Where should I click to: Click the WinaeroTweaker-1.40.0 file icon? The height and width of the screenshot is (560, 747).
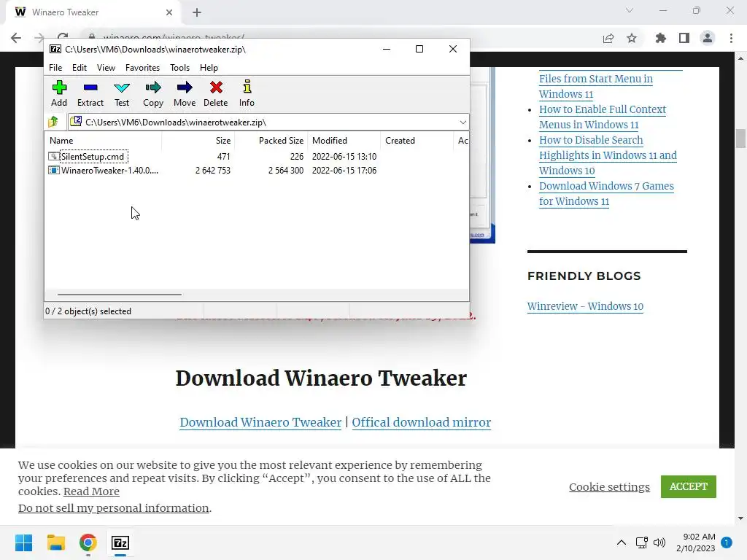(x=54, y=170)
